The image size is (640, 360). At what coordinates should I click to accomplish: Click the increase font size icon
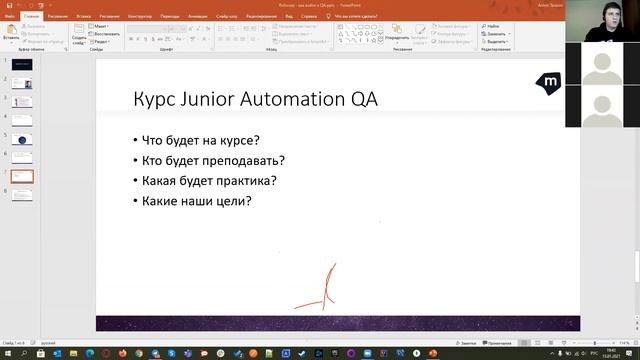(191, 29)
